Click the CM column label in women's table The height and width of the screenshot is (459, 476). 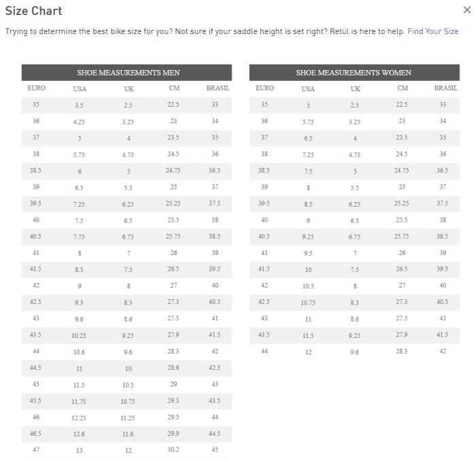[403, 88]
